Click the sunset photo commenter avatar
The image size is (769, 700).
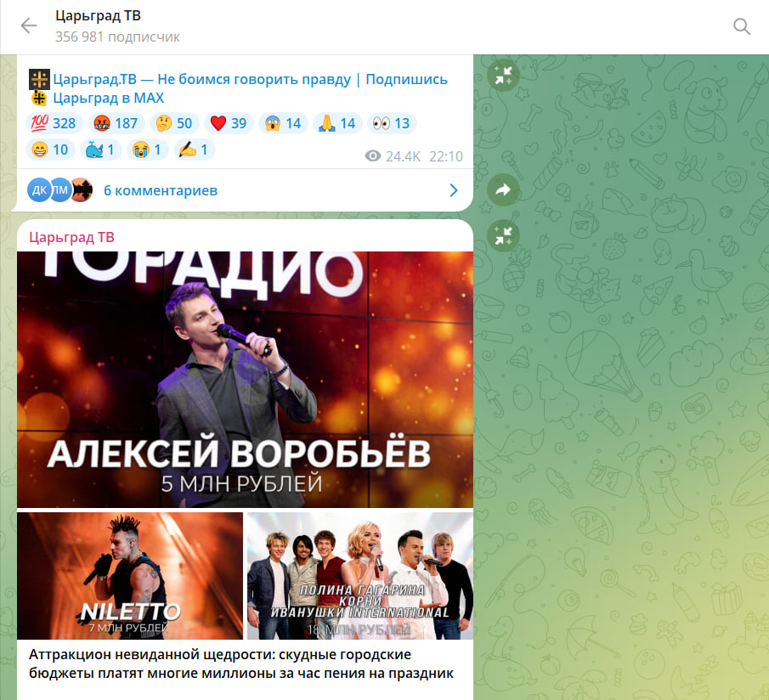click(82, 189)
